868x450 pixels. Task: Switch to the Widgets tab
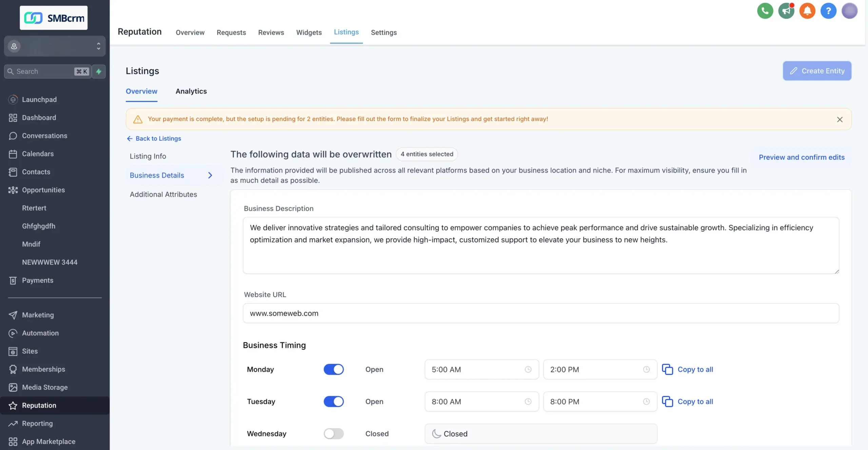[x=309, y=33]
